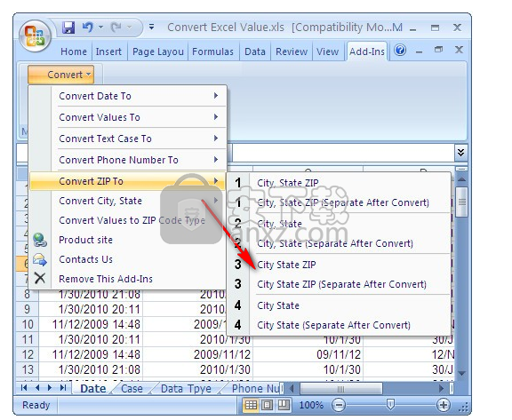Click the Redo icon
The width and height of the screenshot is (512, 420).
tap(116, 28)
